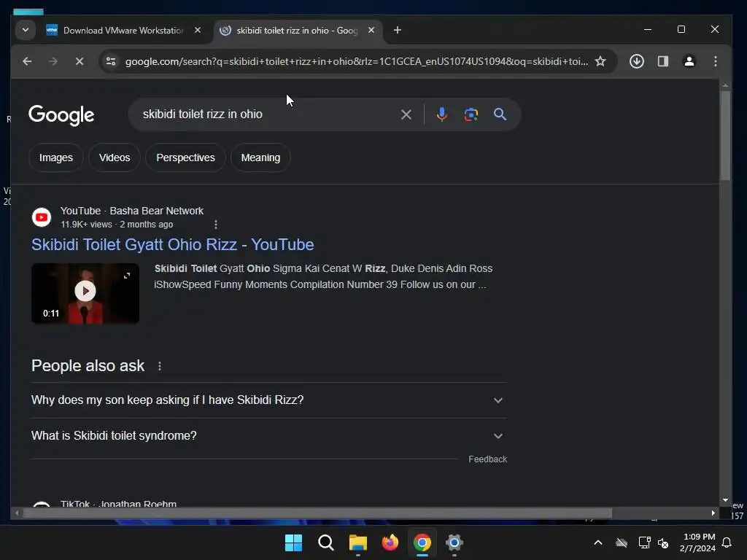
Task: Open Chrome three-dot menu
Action: pos(715,61)
